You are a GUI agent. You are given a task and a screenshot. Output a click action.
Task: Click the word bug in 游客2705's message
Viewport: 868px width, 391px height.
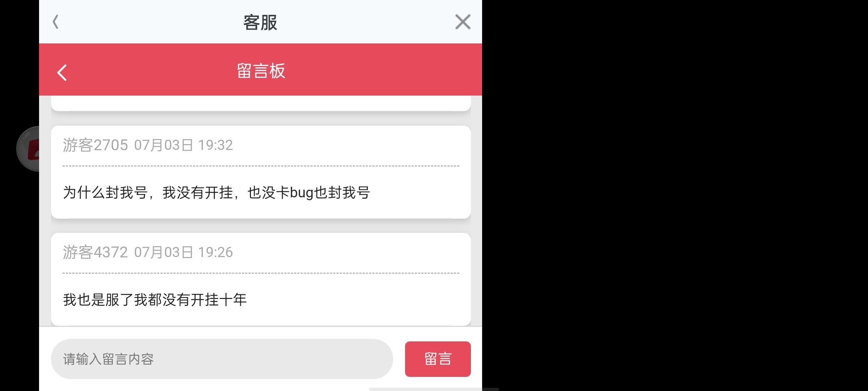pos(302,193)
